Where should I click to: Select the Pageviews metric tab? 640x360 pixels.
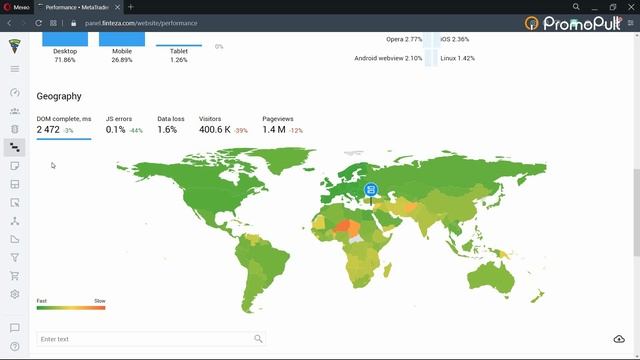pos(282,125)
